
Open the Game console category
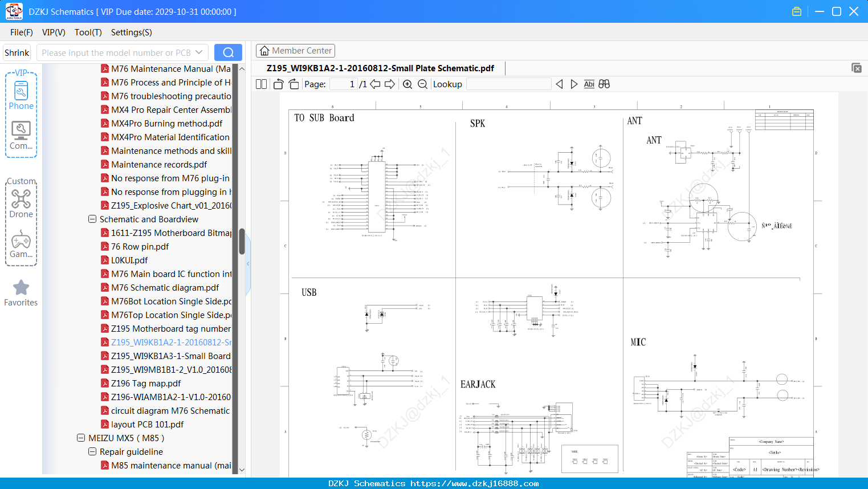21,244
